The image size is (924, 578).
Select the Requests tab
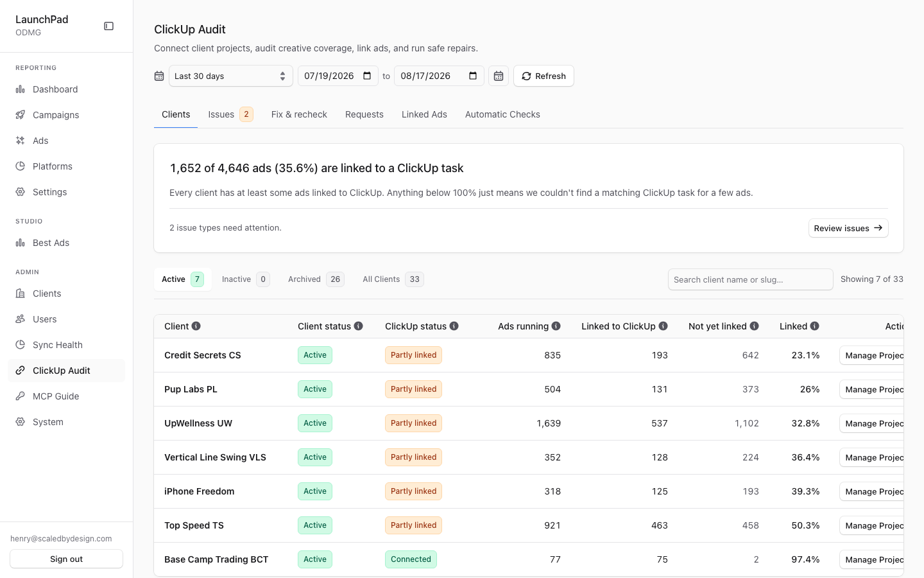point(364,114)
